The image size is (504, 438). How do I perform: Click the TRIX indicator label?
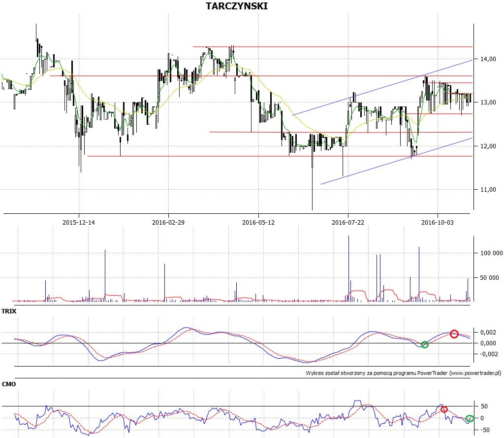click(x=9, y=311)
